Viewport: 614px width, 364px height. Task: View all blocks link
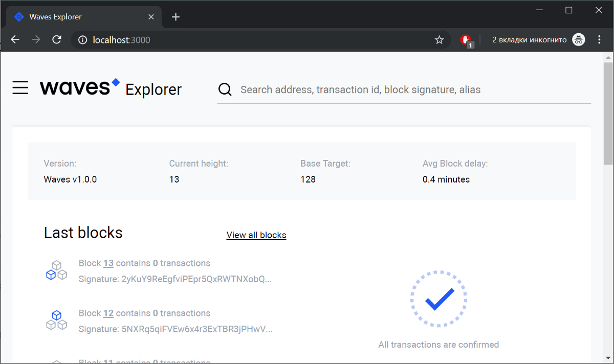tap(256, 235)
